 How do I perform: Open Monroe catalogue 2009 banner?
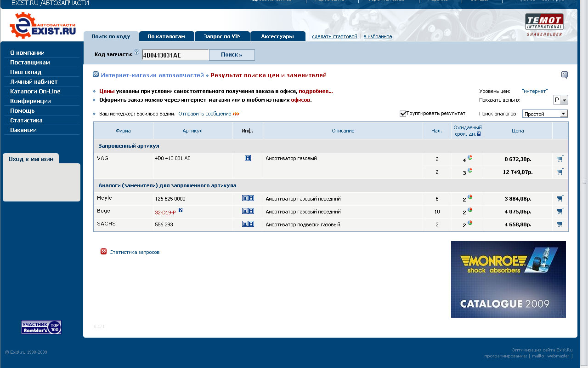(508, 279)
